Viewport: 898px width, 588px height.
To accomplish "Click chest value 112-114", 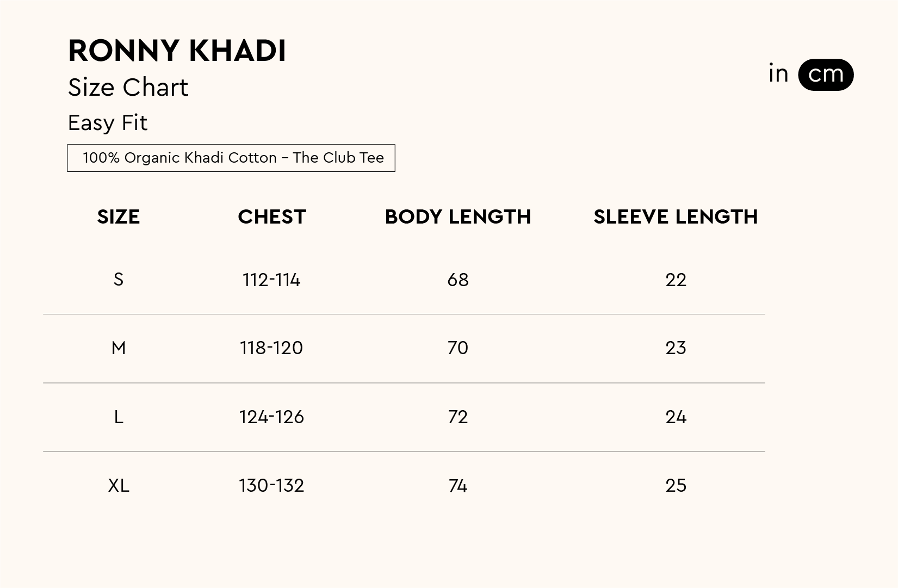I will tap(271, 280).
